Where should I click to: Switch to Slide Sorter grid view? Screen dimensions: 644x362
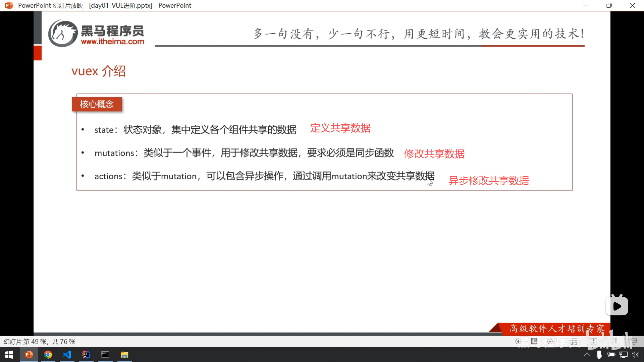click(594, 341)
